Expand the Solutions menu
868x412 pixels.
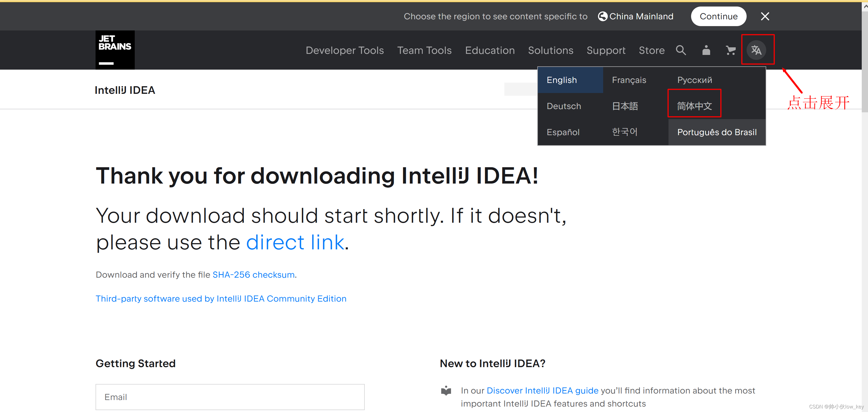click(x=550, y=50)
